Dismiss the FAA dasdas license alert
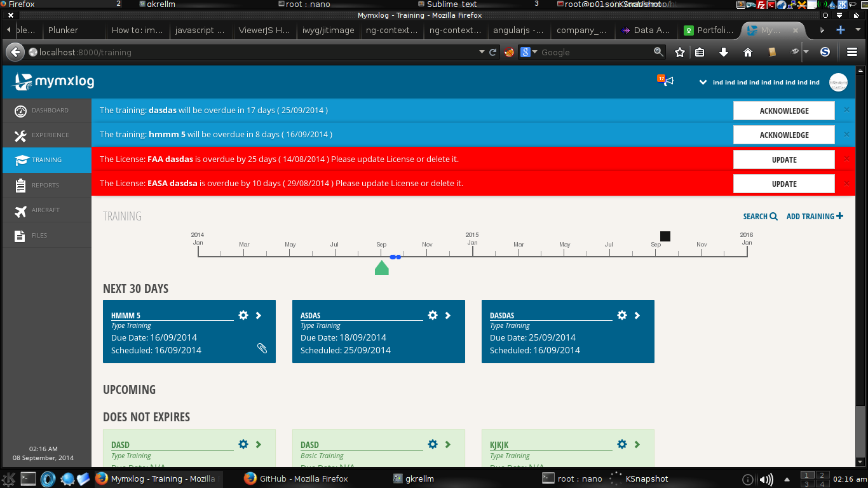Image resolution: width=868 pixels, height=488 pixels. [x=846, y=159]
